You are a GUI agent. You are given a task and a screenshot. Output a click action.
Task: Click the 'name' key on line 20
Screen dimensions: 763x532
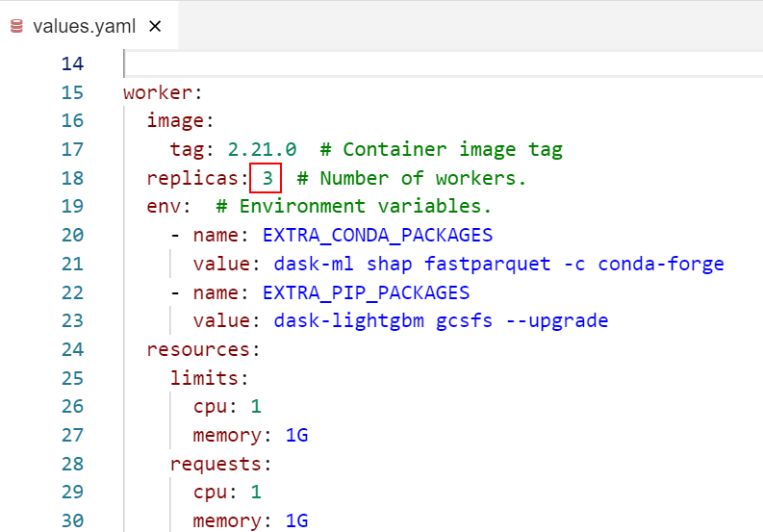(x=216, y=236)
